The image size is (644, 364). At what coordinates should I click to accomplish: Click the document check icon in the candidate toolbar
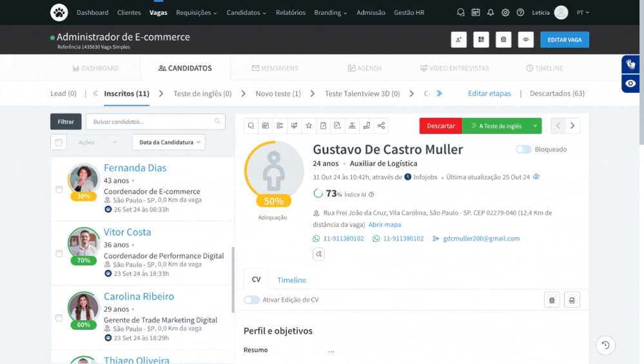[338, 126]
